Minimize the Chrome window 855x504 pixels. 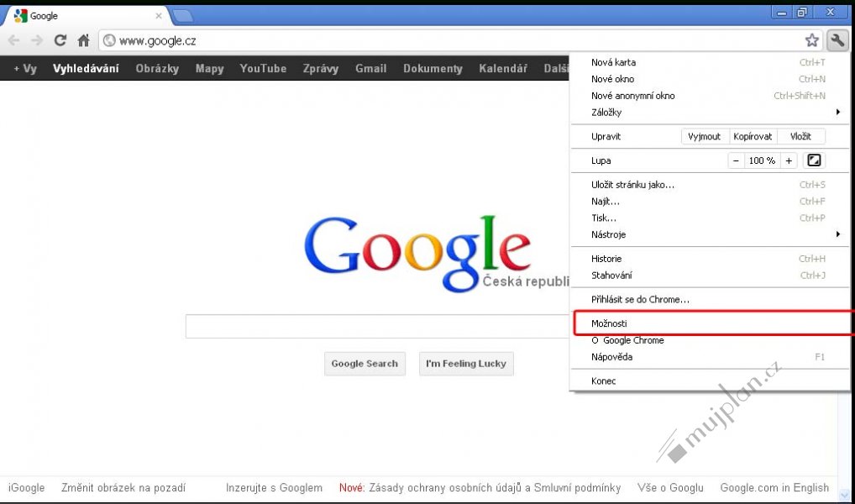(783, 13)
